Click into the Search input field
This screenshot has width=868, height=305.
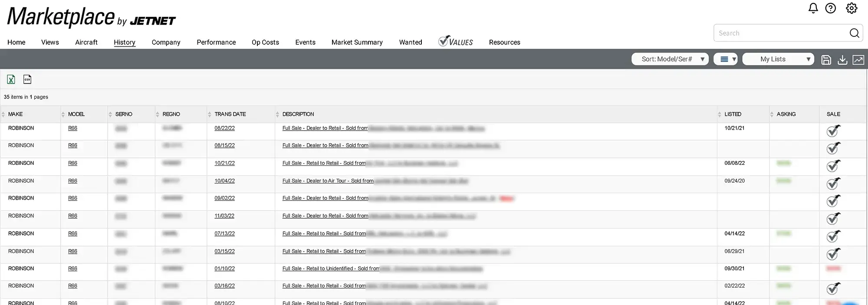click(780, 33)
